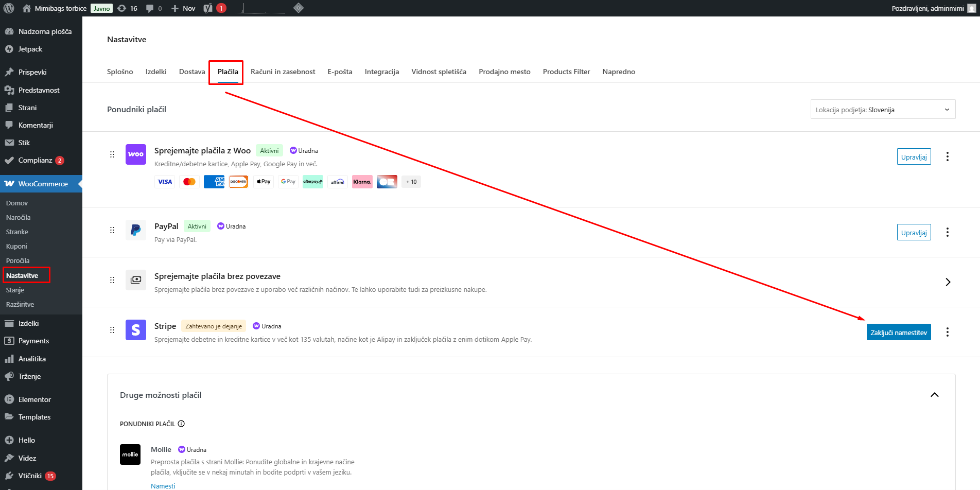Open Vtičniki plugins menu
This screenshot has height=490, width=980.
coord(41,476)
